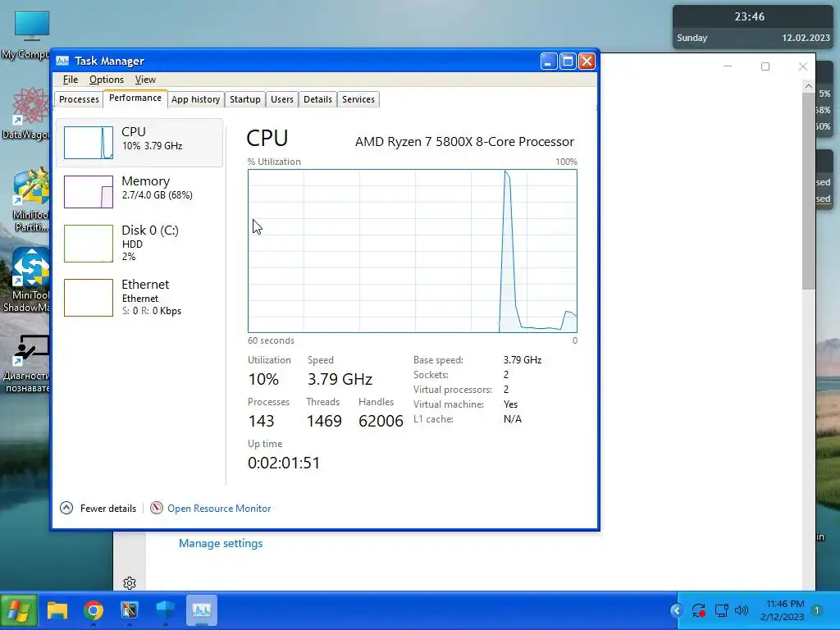Screen dimensions: 840x630
Task: Close the background settings window
Action: click(x=802, y=66)
